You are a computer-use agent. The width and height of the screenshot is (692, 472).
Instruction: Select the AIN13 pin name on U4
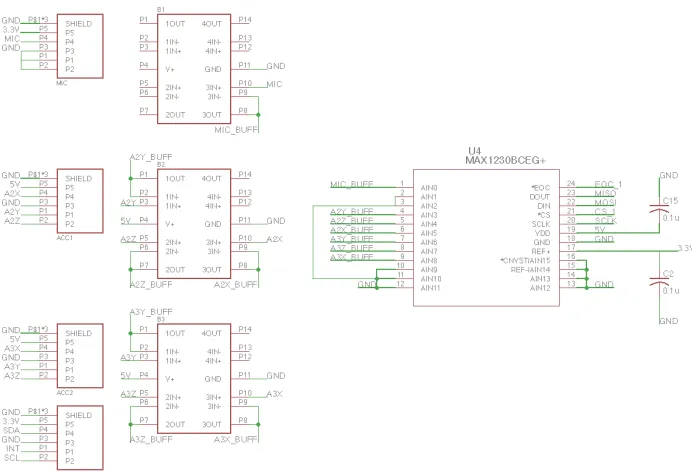[x=540, y=279]
